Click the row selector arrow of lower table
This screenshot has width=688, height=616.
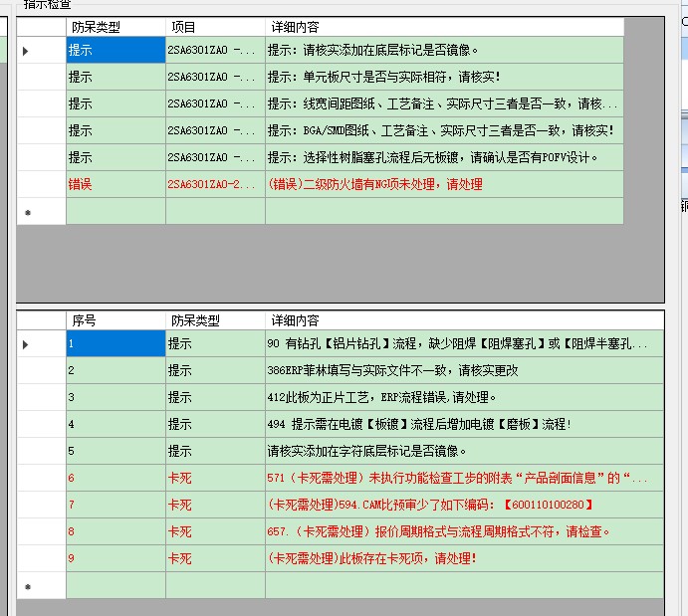click(26, 344)
